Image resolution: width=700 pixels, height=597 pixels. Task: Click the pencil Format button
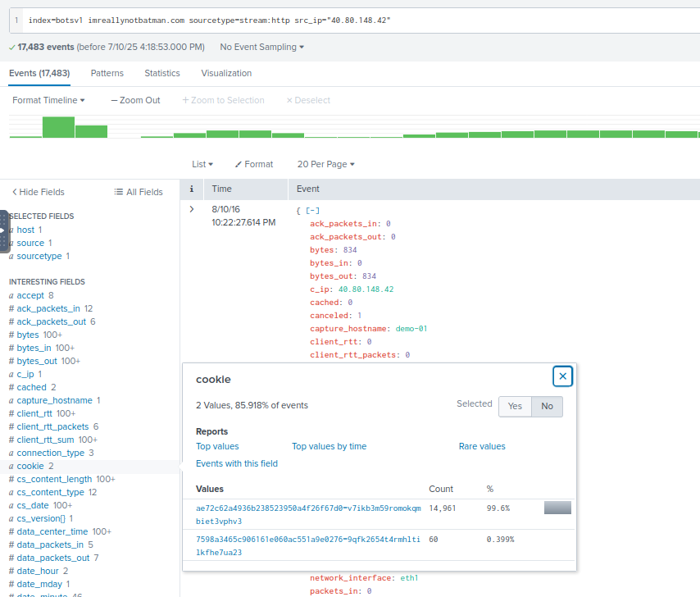[x=254, y=164]
